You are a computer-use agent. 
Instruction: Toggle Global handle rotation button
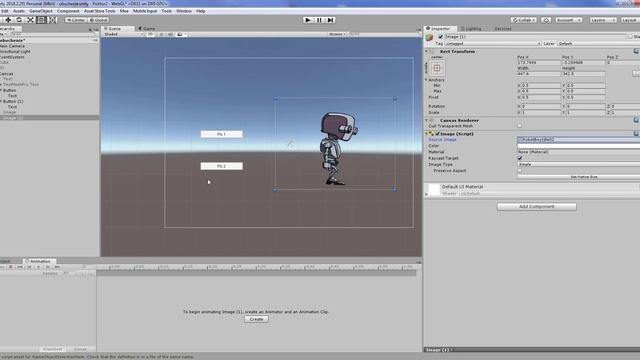(x=98, y=20)
